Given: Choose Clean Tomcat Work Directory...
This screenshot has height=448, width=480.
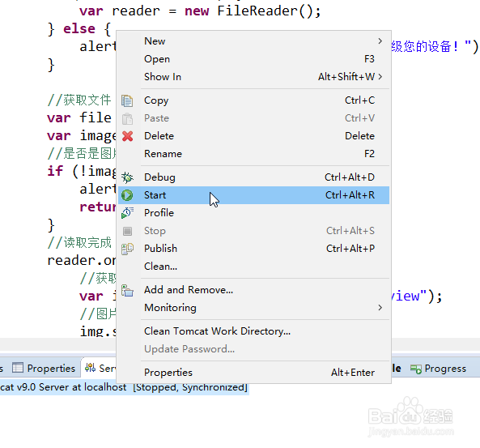Looking at the screenshot, I should pyautogui.click(x=253, y=331).
